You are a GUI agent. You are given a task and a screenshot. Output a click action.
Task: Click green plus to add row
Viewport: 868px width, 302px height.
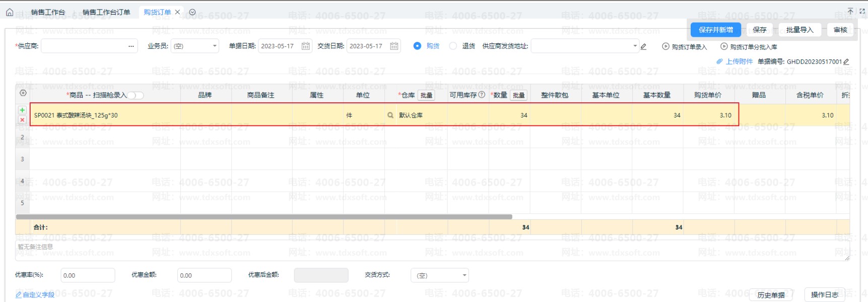22,110
